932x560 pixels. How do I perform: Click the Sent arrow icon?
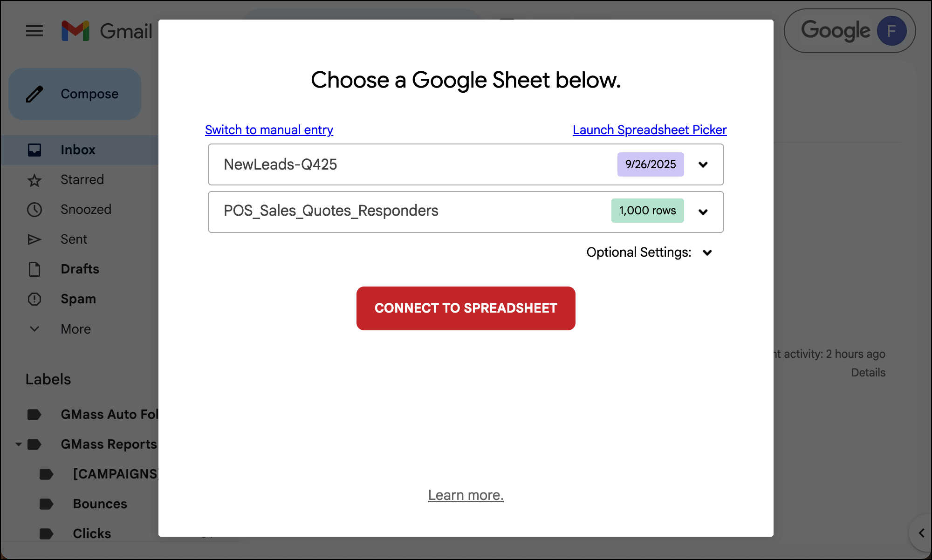point(34,239)
